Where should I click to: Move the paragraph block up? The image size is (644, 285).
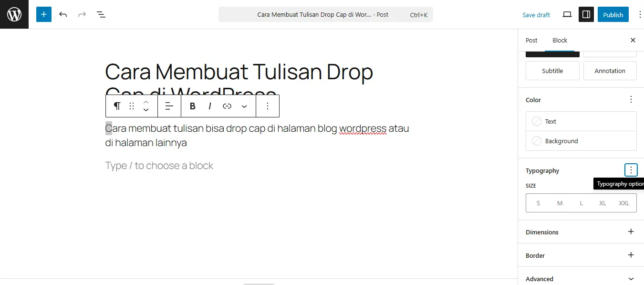pos(146,102)
